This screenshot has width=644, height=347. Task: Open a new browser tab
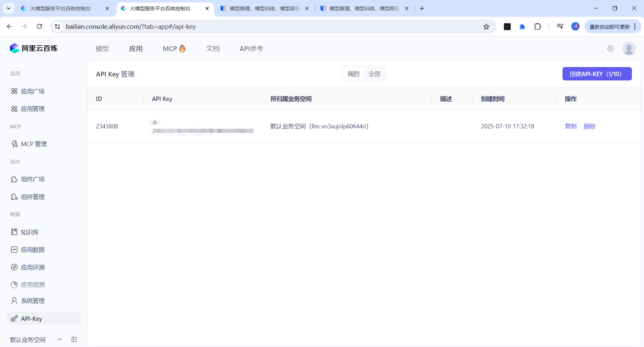coord(422,8)
